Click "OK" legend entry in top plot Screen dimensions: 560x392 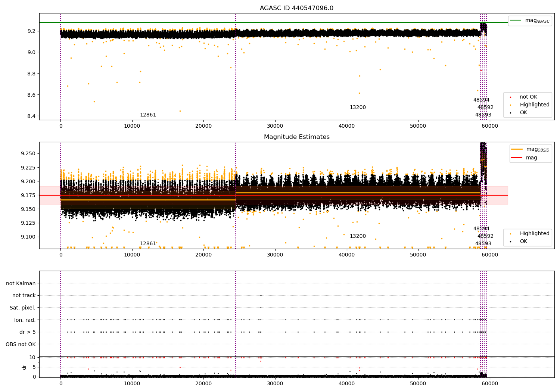523,113
